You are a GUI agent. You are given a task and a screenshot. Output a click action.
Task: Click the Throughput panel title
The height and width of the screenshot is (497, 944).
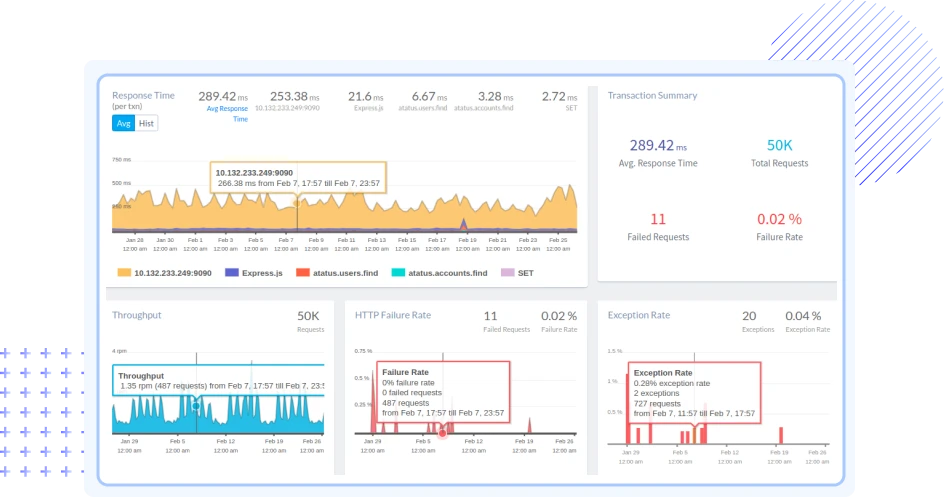pos(137,315)
